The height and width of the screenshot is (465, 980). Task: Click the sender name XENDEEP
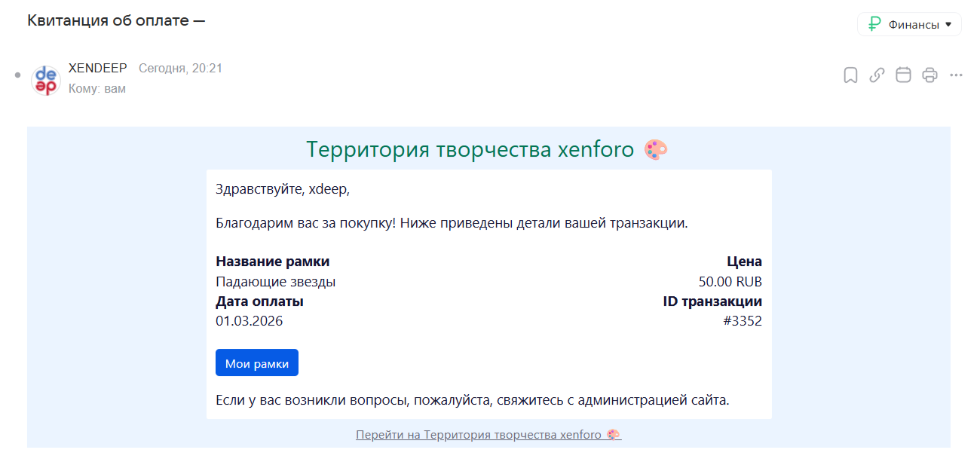97,69
